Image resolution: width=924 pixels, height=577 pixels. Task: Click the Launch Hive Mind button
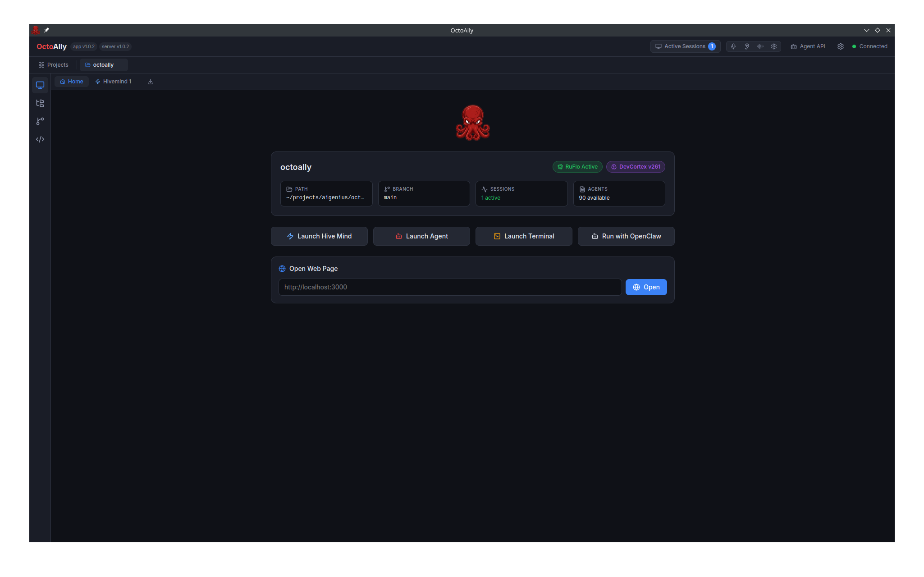coord(319,236)
